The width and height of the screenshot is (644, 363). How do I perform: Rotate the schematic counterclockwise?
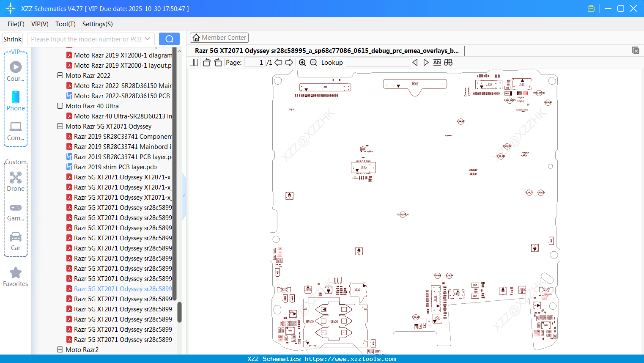tap(206, 62)
